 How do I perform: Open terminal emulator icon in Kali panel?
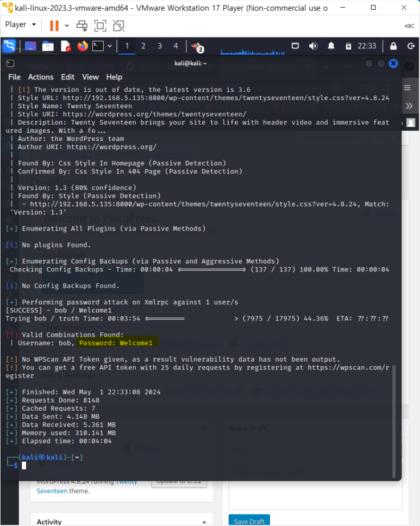click(x=98, y=46)
